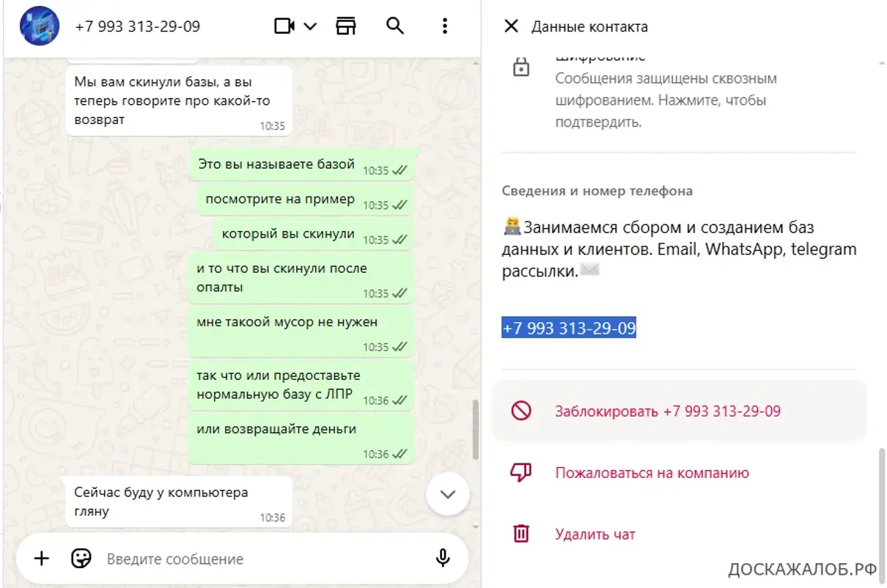The height and width of the screenshot is (588, 887).
Task: Start a video call with the contact
Action: (284, 26)
